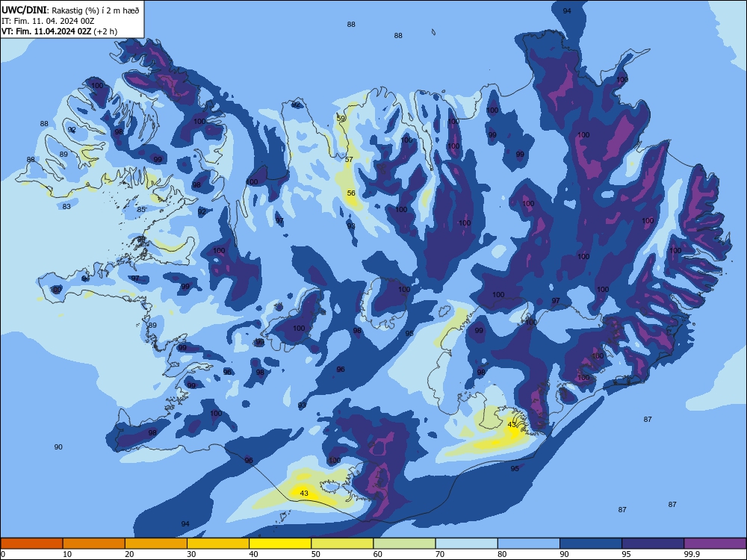Select the legend tick label '20'
This screenshot has width=747, height=560.
tap(129, 554)
